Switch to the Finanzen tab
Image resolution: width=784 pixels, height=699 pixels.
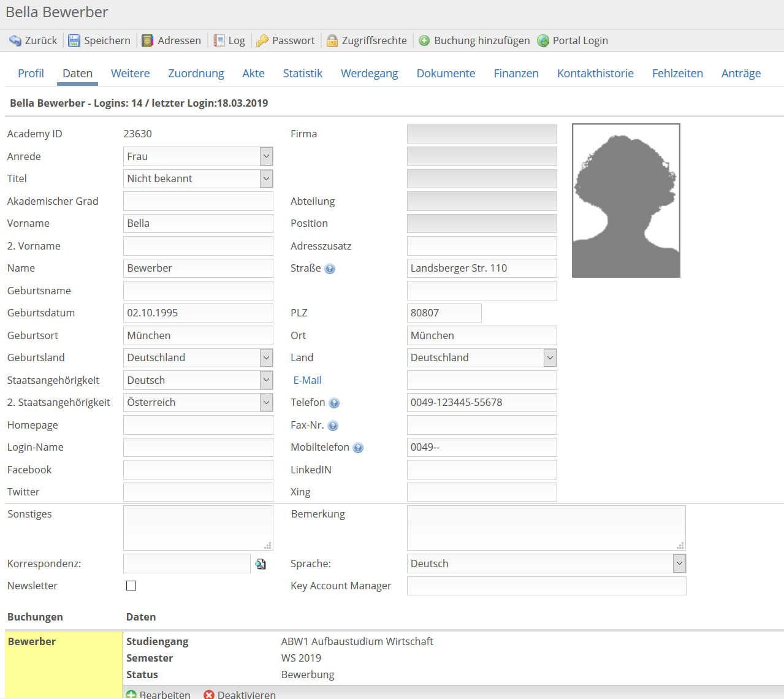[516, 73]
